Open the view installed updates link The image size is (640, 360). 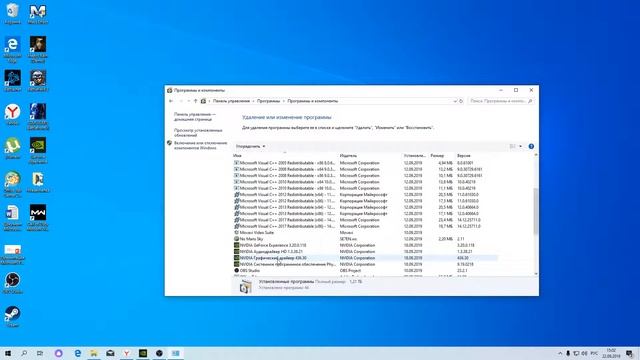(198, 132)
